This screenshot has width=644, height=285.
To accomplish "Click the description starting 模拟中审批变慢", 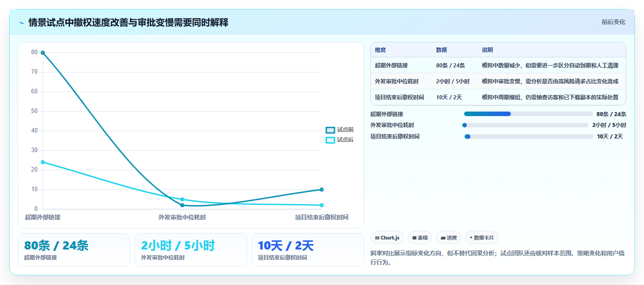I will click(550, 81).
